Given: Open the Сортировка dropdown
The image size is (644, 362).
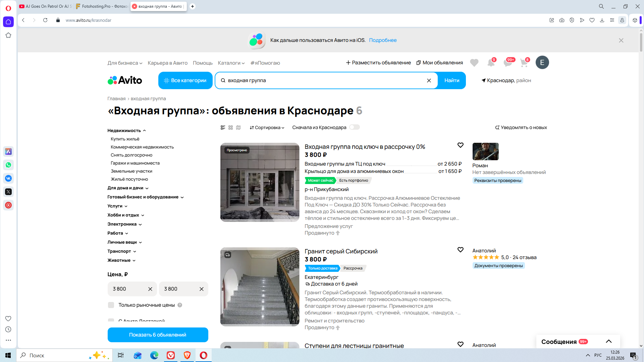Looking at the screenshot, I should coord(267,127).
